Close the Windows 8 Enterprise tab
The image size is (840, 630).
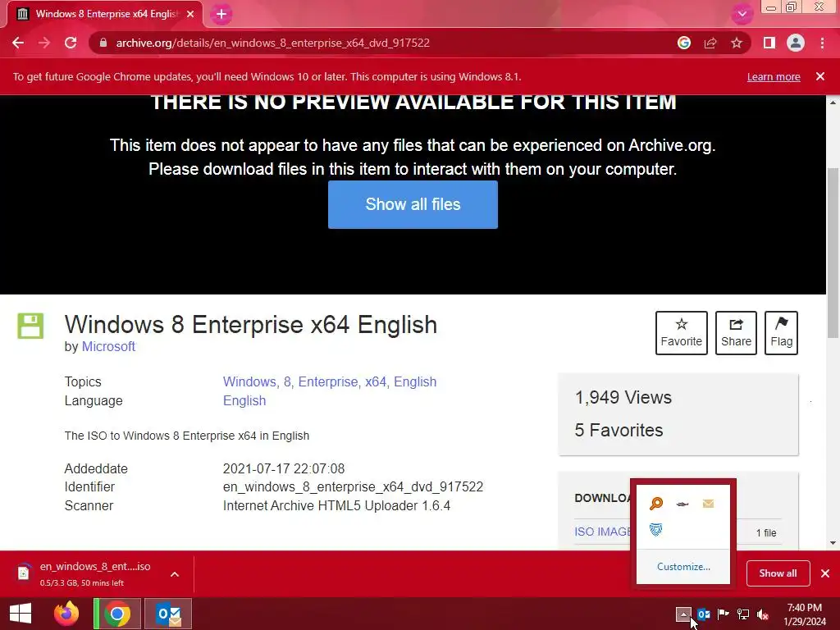click(x=190, y=15)
